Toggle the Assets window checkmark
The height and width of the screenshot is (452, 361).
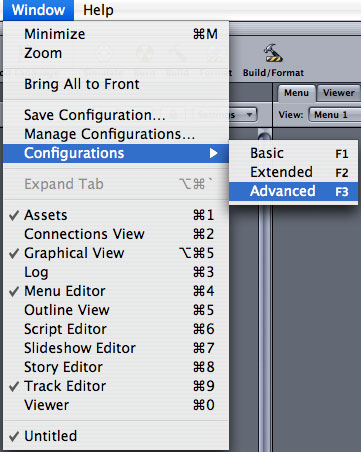pos(116,215)
